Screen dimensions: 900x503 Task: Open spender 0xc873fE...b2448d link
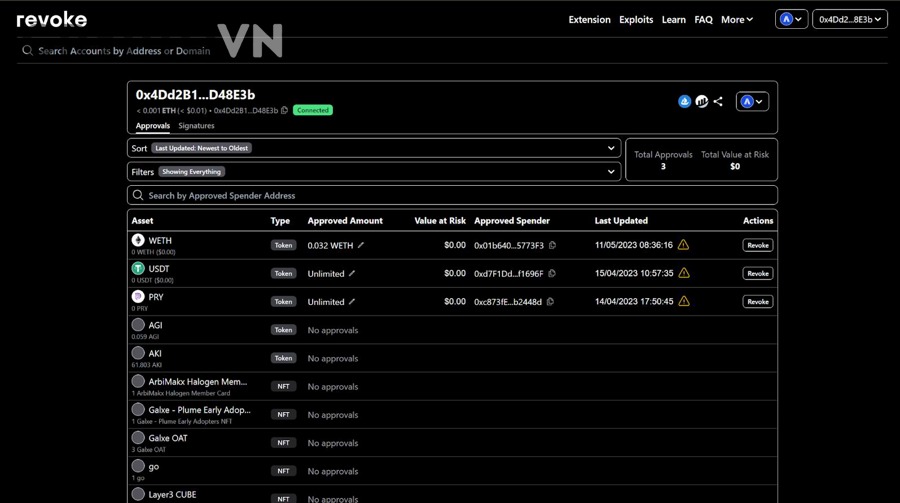coord(507,301)
